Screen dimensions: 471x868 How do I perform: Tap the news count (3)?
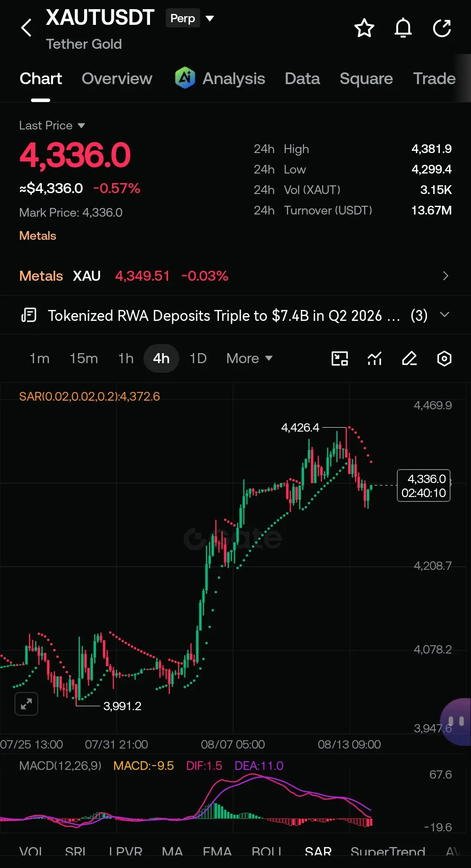(419, 315)
